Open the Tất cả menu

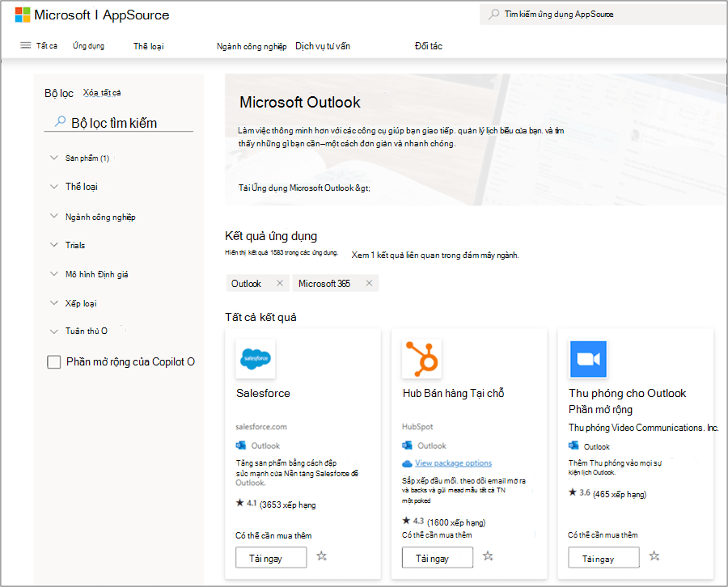[47, 45]
